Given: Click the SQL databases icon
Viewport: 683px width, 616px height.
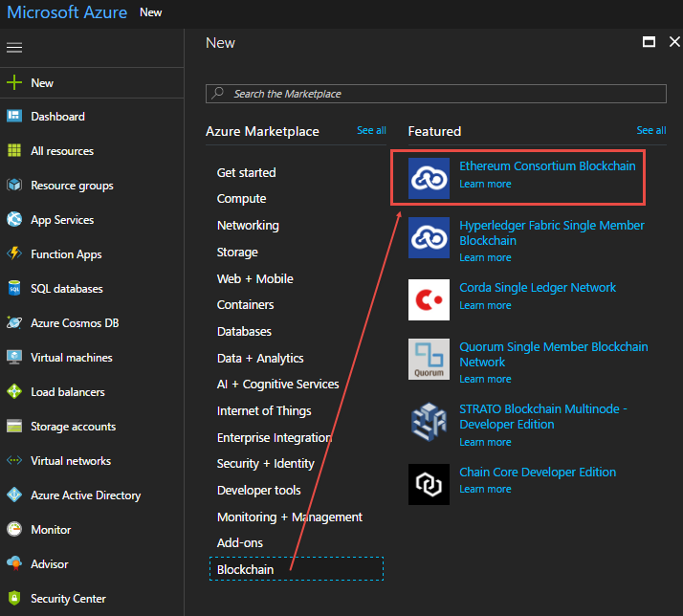Looking at the screenshot, I should point(14,288).
